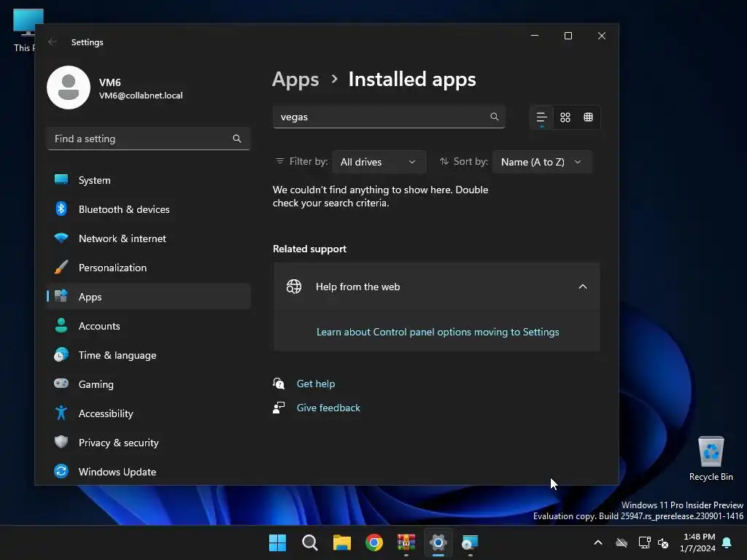Click the Give feedback link

click(x=328, y=408)
